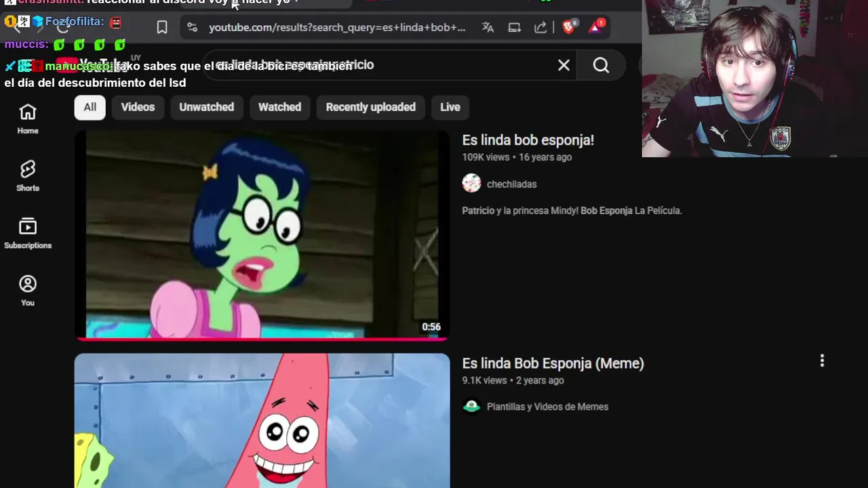
Task: Click the streamer webcam overlay
Action: click(755, 79)
